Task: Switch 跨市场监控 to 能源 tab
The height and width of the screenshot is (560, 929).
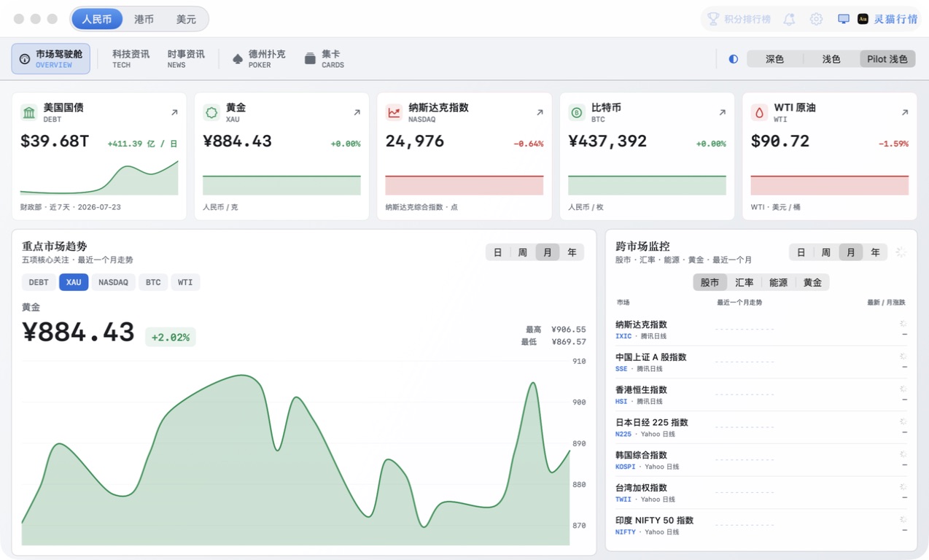Action: tap(779, 282)
